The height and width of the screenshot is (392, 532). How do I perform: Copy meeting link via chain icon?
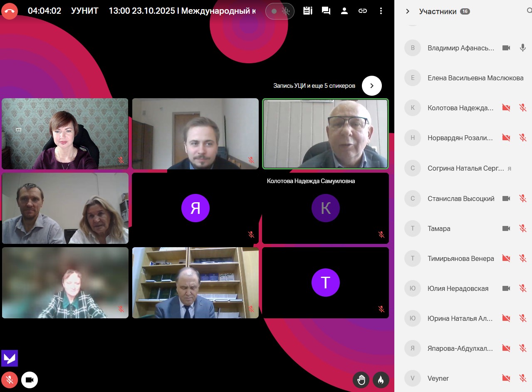click(363, 11)
